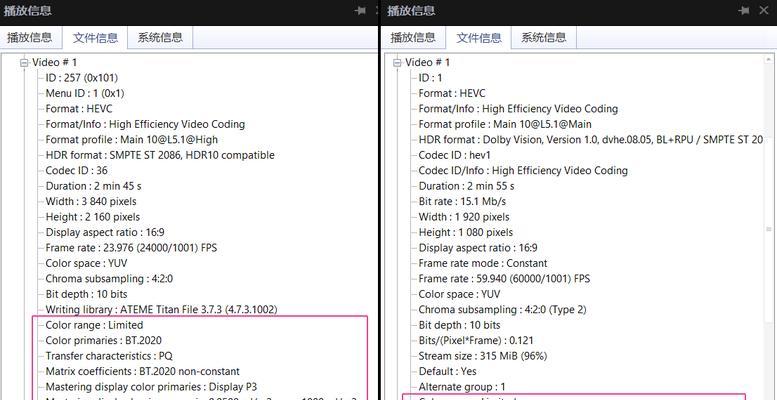The image size is (777, 400).
Task: Select 文件信息 tab in the HDR10 panel
Action: [95, 38]
